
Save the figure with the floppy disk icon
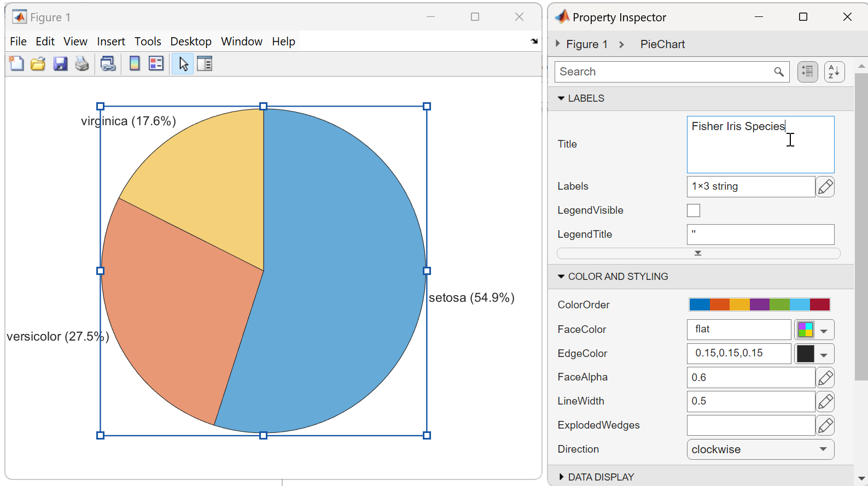(x=60, y=64)
